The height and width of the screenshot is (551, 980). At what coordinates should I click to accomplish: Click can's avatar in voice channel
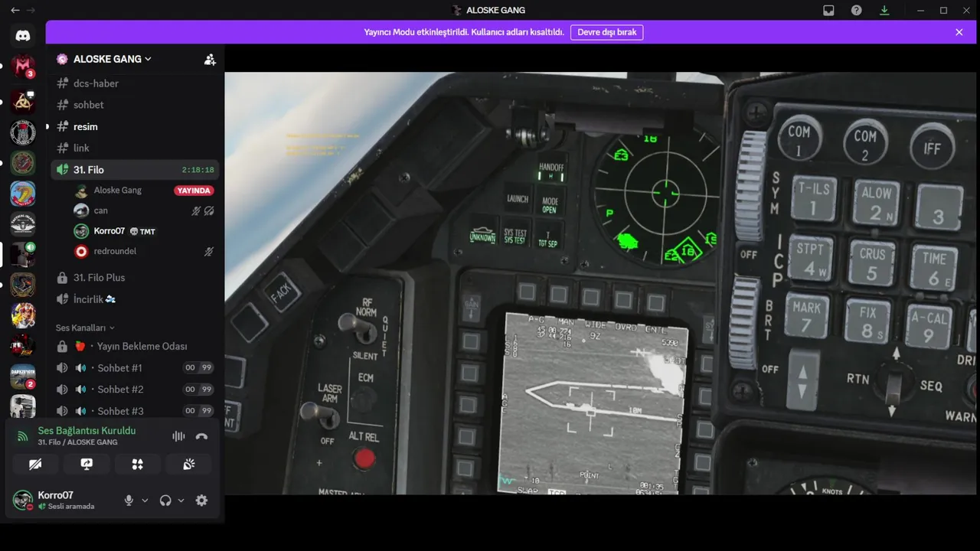pyautogui.click(x=81, y=210)
